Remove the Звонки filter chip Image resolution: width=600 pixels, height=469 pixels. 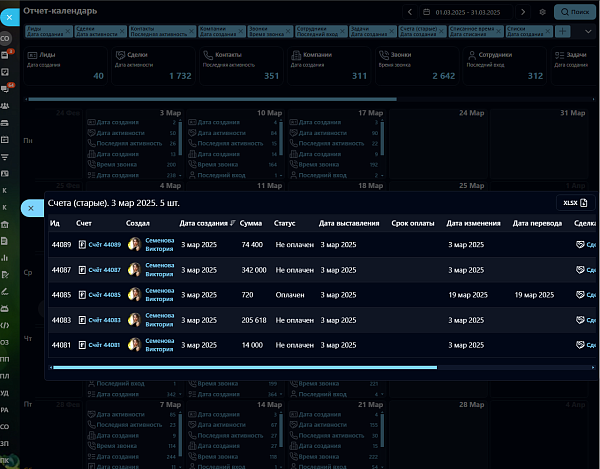[288, 31]
